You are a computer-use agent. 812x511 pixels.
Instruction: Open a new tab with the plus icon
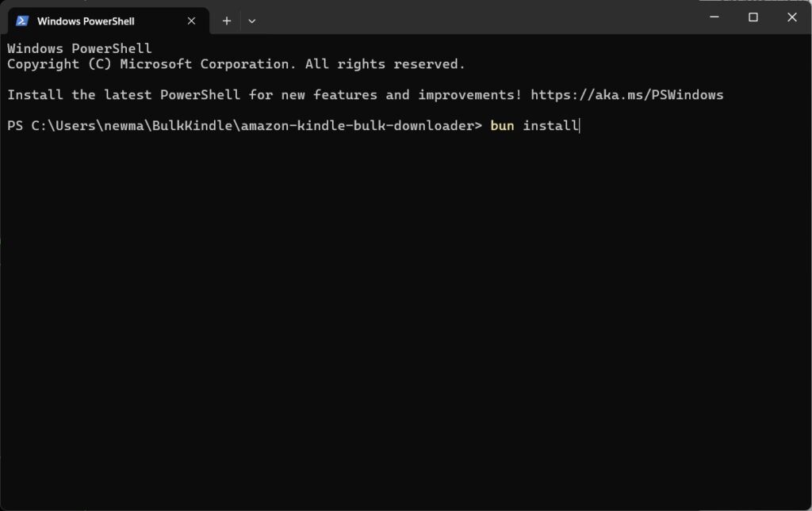[227, 21]
